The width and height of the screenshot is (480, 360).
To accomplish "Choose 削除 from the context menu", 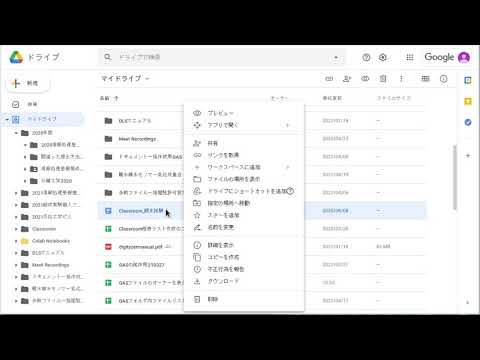I will [x=244, y=299].
